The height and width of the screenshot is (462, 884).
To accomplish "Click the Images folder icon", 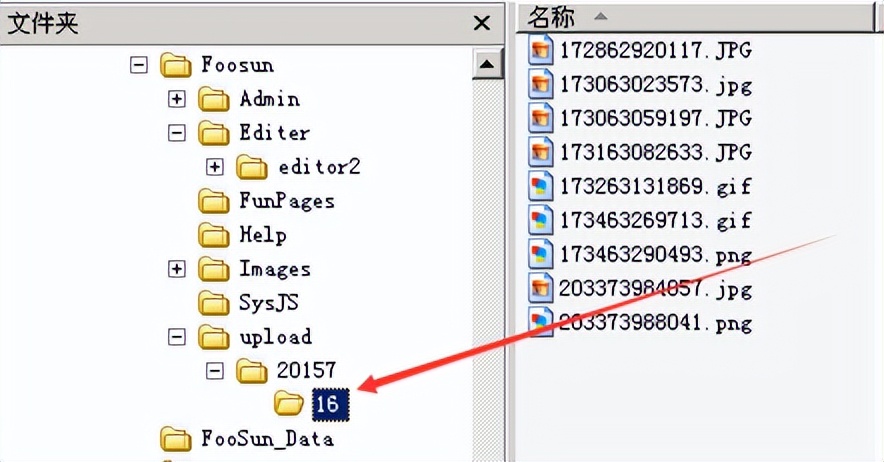I will [214, 269].
